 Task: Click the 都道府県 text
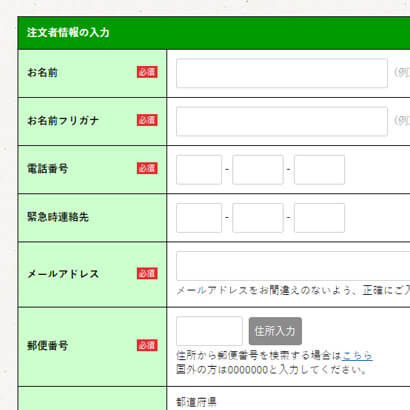tap(196, 402)
